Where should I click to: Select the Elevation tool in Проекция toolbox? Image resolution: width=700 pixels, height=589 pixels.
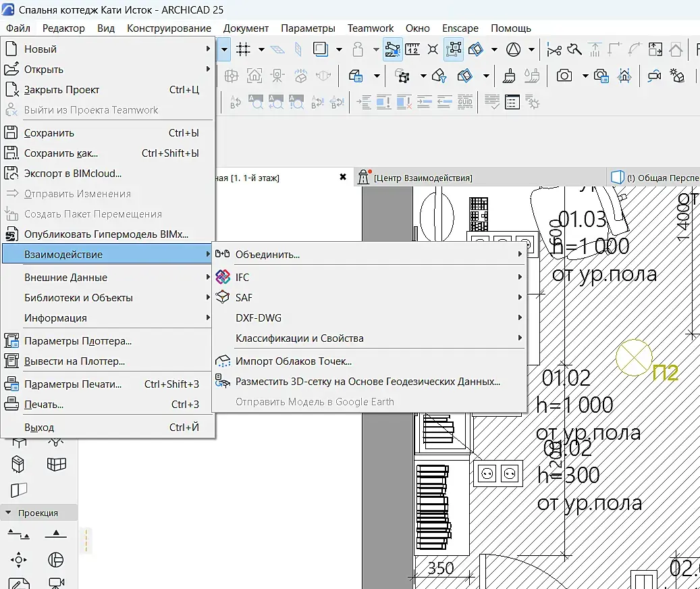click(56, 534)
